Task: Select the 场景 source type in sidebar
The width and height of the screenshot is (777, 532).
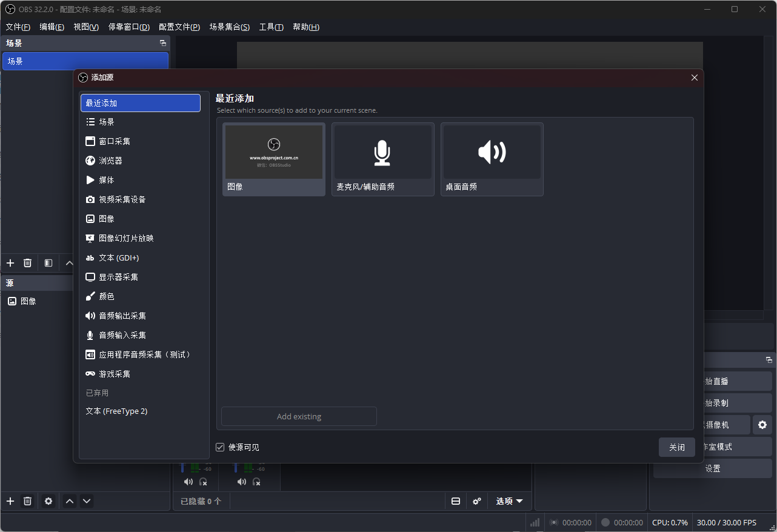Action: click(141, 122)
